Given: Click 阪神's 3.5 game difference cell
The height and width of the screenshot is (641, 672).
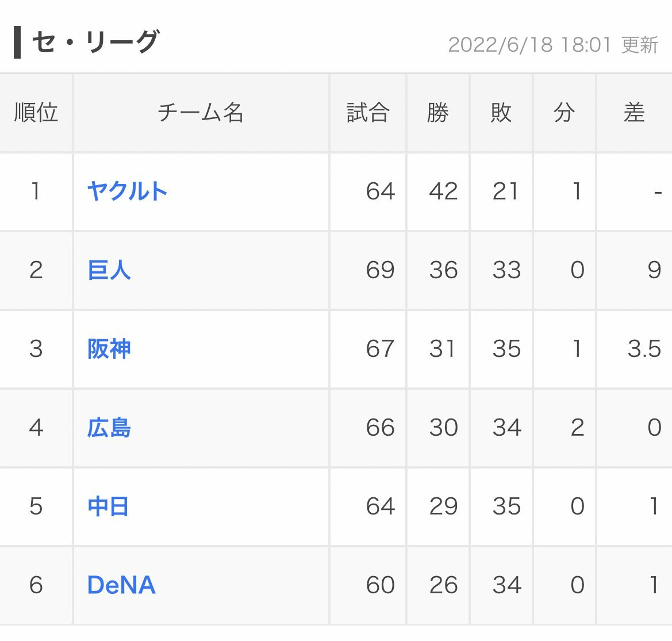Looking at the screenshot, I should (644, 349).
